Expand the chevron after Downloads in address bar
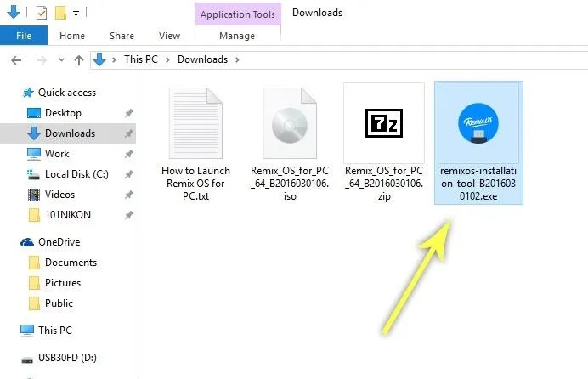This screenshot has height=379, width=588. tap(237, 59)
